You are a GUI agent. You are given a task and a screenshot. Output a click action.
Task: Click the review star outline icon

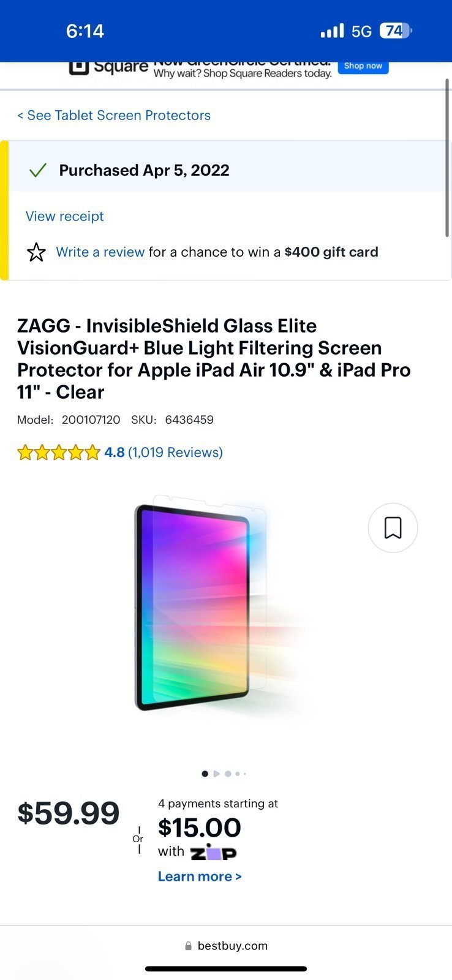[x=36, y=252]
